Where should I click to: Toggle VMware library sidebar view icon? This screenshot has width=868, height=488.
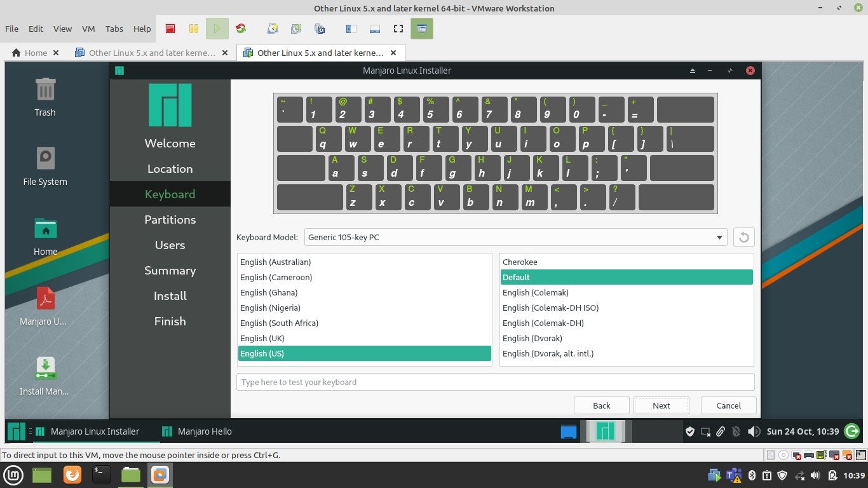point(351,29)
